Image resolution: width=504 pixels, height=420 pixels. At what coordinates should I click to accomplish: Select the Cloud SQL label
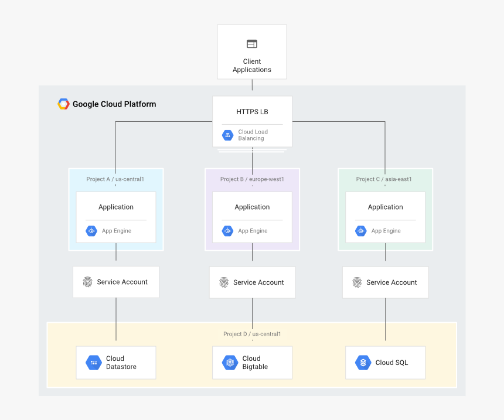tap(391, 363)
